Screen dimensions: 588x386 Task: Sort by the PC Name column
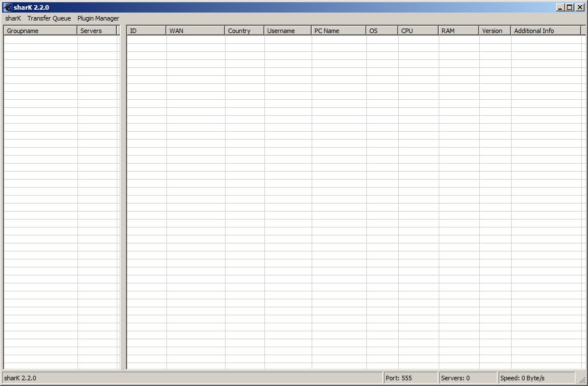click(338, 31)
